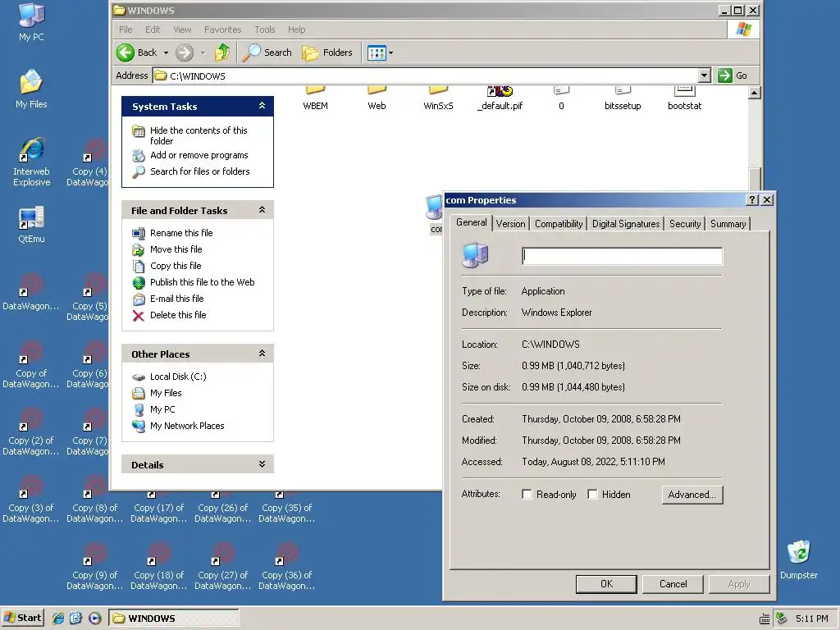Image resolution: width=840 pixels, height=630 pixels.
Task: Click the Back arrow icon in the toolbar
Action: click(126, 52)
